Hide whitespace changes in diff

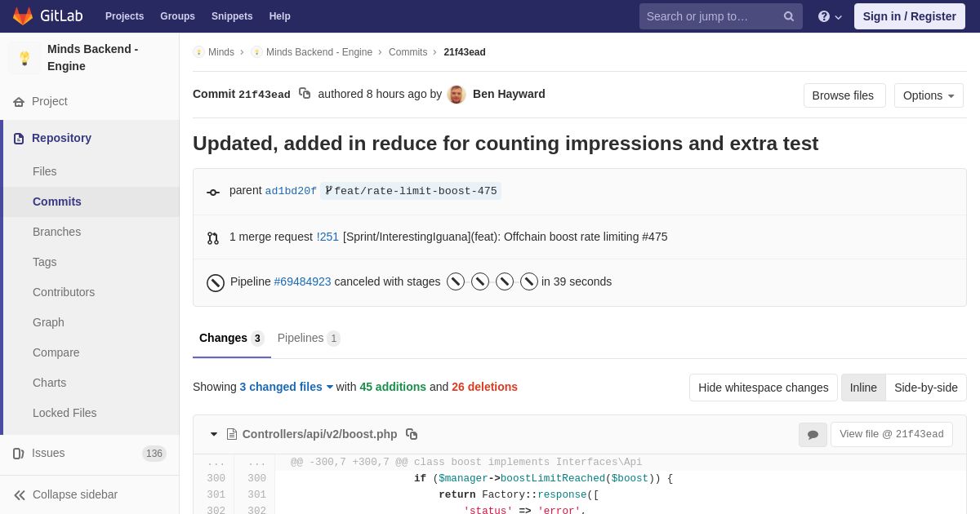pyautogui.click(x=763, y=388)
